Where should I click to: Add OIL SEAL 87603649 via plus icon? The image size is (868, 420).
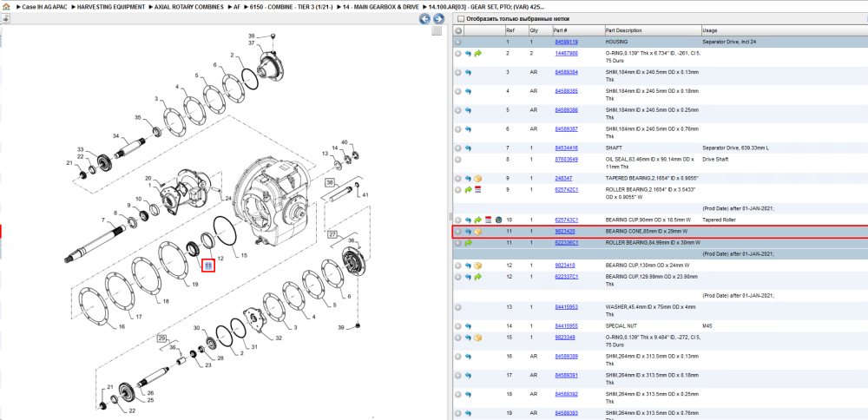pyautogui.click(x=458, y=160)
